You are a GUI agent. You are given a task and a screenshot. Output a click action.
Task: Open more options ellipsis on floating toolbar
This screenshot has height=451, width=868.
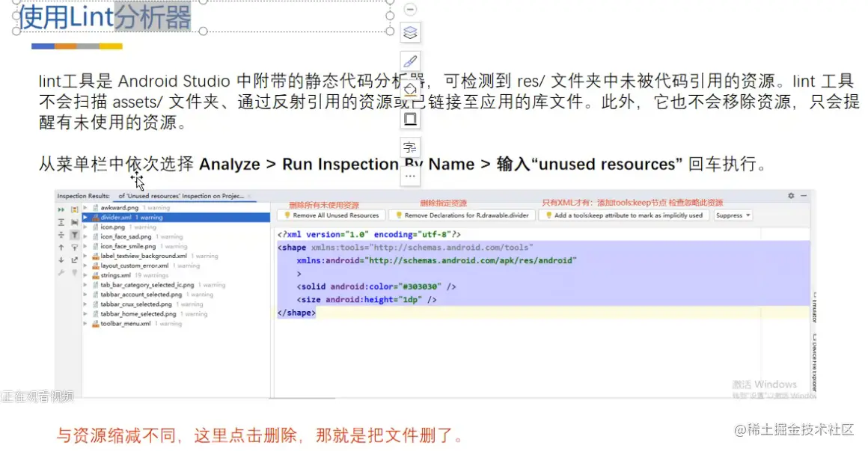point(410,176)
